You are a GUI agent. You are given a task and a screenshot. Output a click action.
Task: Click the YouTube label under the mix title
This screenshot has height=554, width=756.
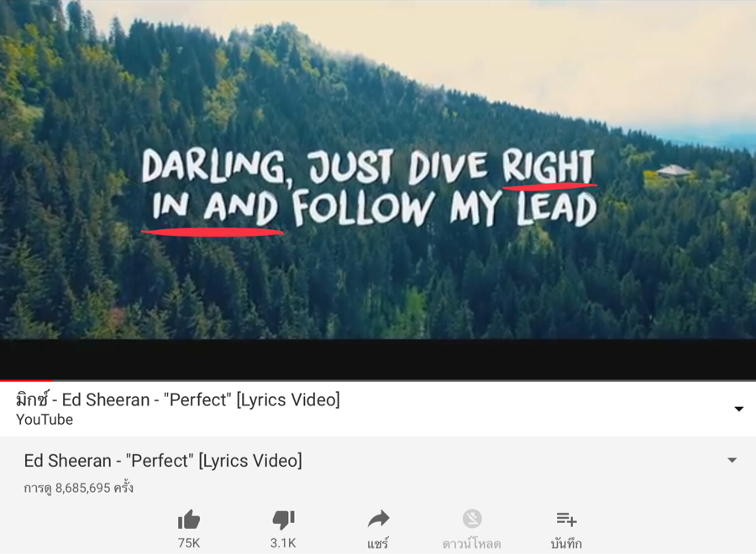[45, 420]
